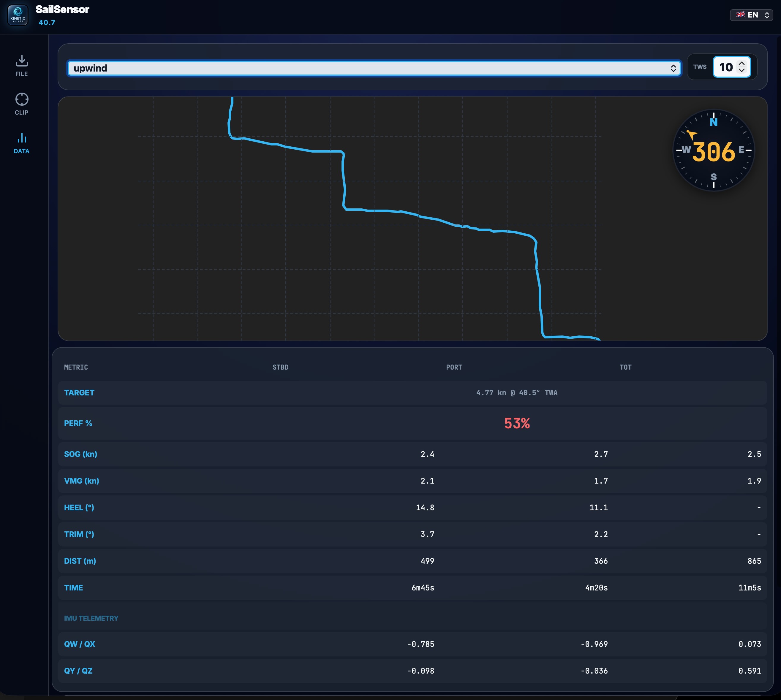
Task: Click the Kinetic AI Labs logo
Action: [18, 15]
